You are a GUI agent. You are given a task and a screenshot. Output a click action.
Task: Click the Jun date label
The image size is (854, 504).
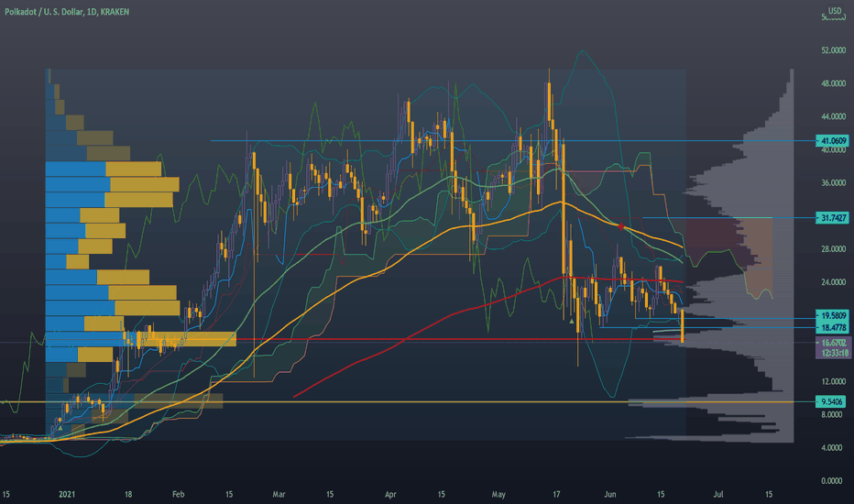610,494
